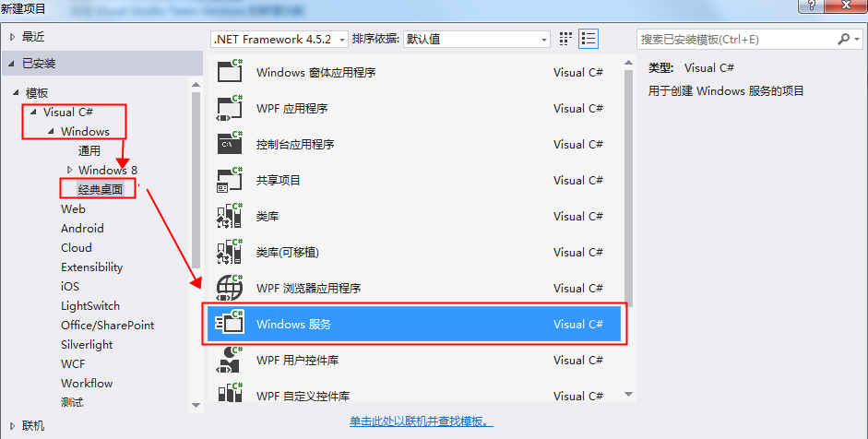This screenshot has height=439, width=868.
Task: Choose the WPF 应用程序 template icon
Action: (x=230, y=108)
